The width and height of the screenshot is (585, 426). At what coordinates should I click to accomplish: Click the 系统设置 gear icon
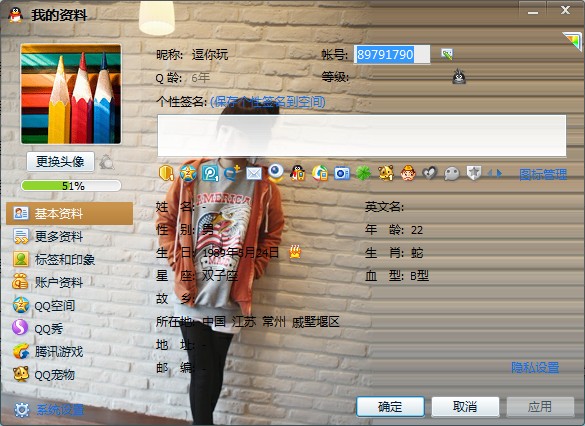click(21, 410)
